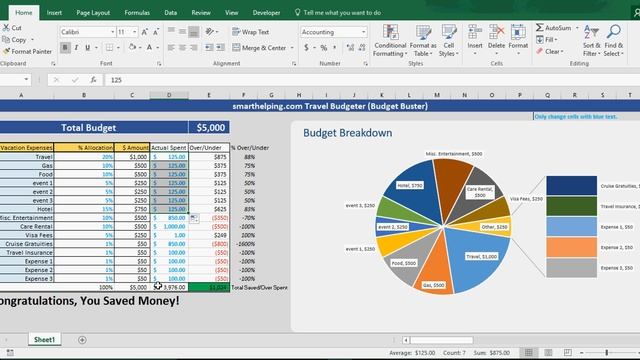Switch to the Insert ribbon tab
Image resolution: width=640 pixels, height=360 pixels.
pyautogui.click(x=54, y=13)
